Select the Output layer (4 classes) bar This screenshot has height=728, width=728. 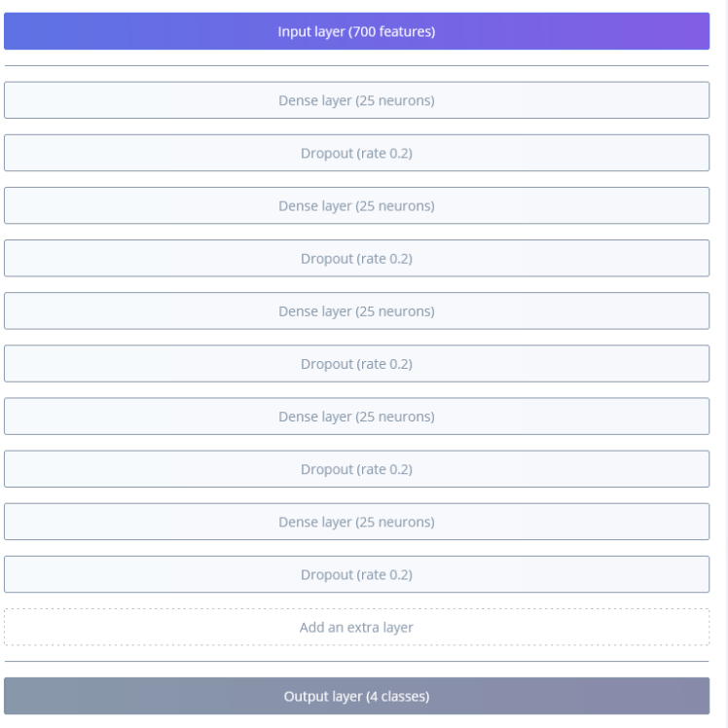click(x=356, y=696)
